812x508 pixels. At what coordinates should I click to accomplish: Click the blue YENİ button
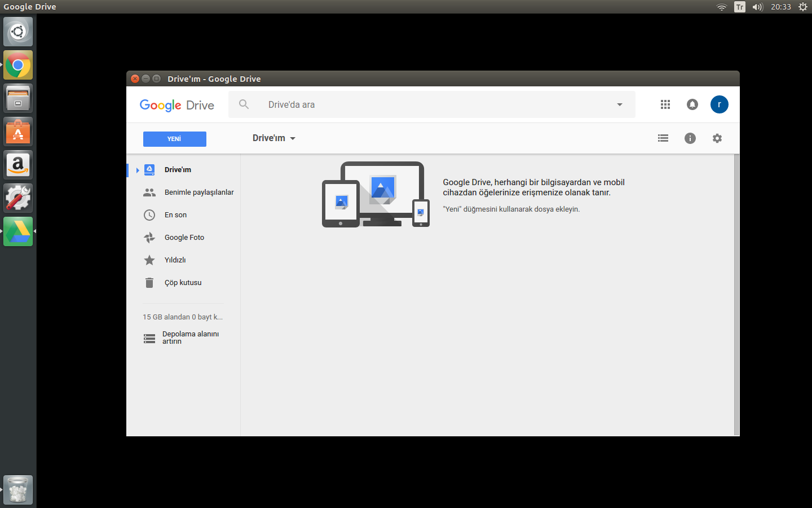pyautogui.click(x=175, y=139)
